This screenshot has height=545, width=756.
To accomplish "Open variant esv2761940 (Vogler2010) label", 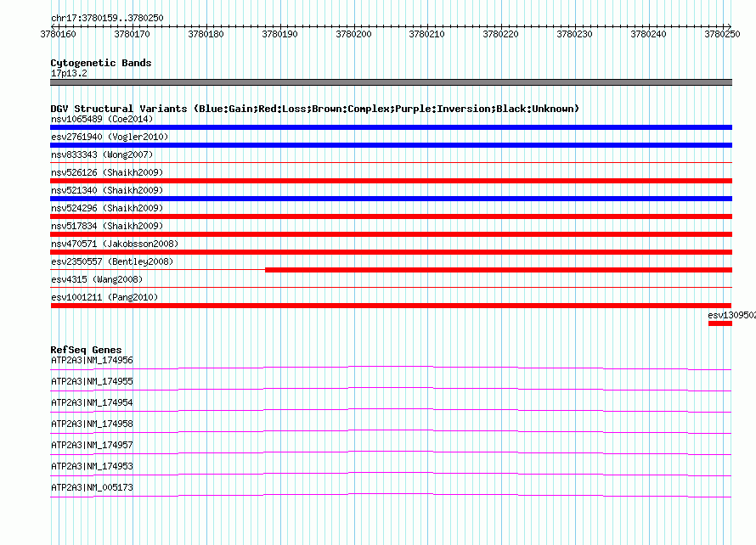I will pos(110,137).
